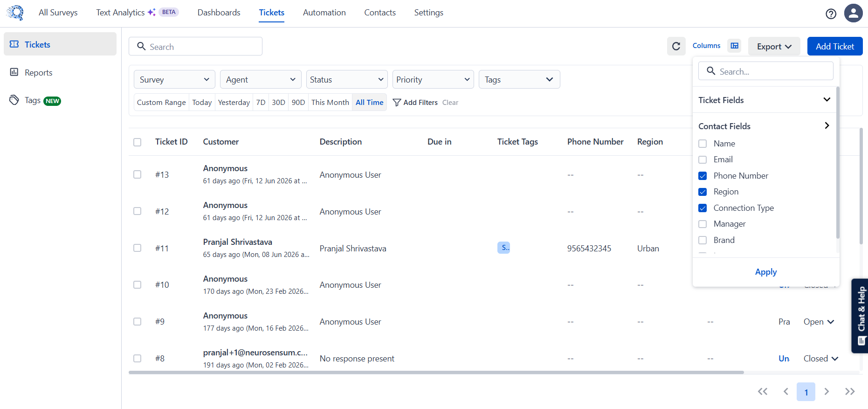Click the Tags sidebar icon
This screenshot has height=409, width=868.
[14, 100]
